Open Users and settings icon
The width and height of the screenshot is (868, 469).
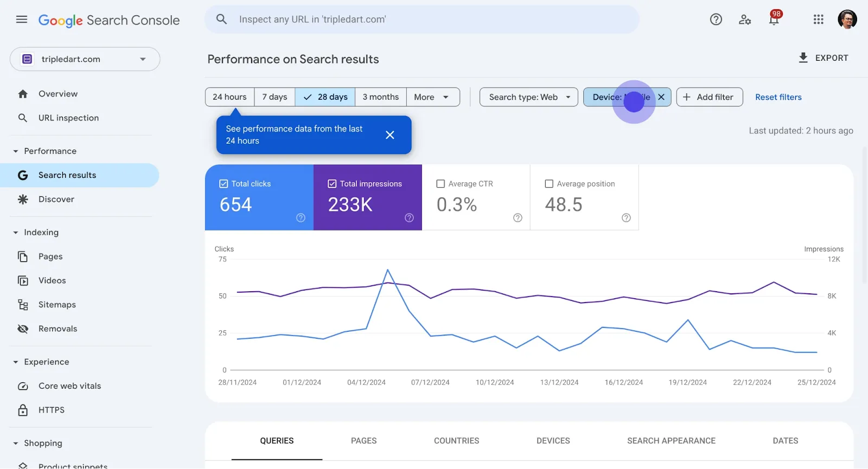pos(745,20)
